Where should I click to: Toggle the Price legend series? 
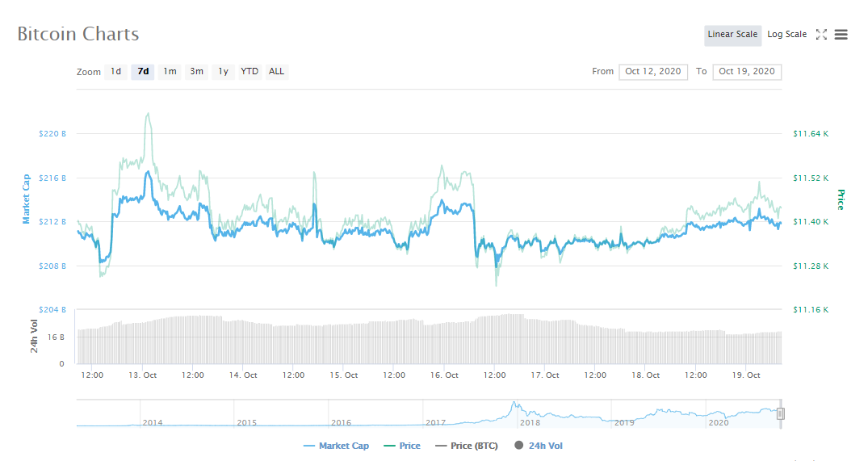(402, 446)
